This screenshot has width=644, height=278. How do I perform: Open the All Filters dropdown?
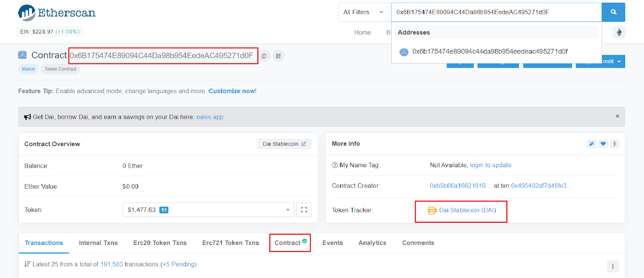pyautogui.click(x=365, y=12)
